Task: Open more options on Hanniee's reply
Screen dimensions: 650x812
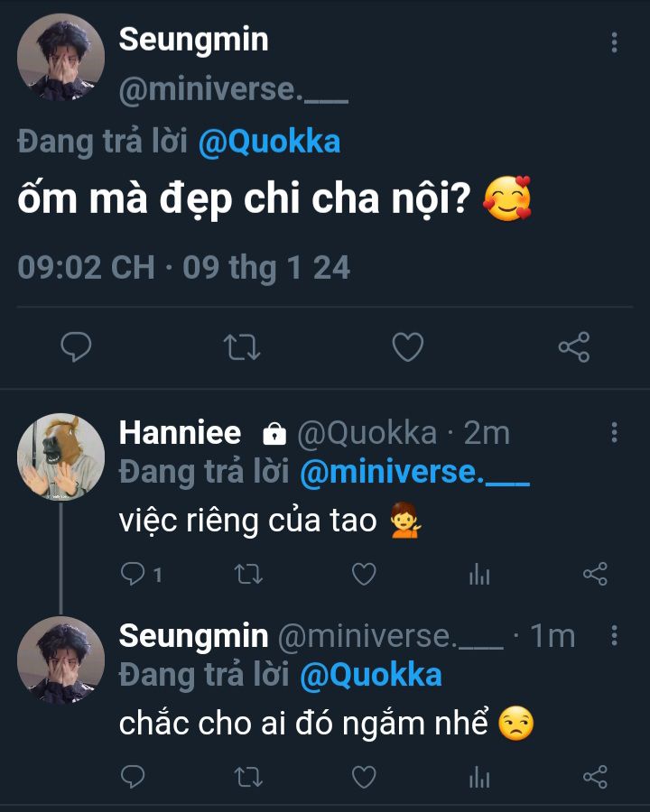Action: tap(614, 432)
